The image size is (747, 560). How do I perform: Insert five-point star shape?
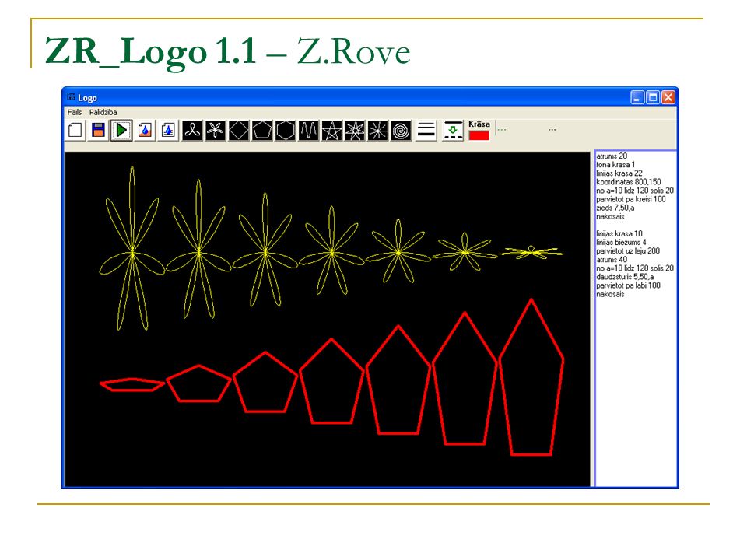[331, 130]
